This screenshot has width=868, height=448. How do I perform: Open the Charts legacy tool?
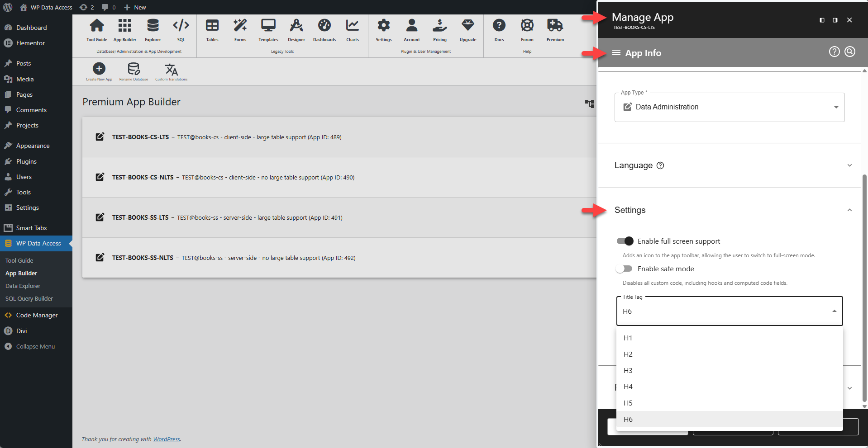352,29
